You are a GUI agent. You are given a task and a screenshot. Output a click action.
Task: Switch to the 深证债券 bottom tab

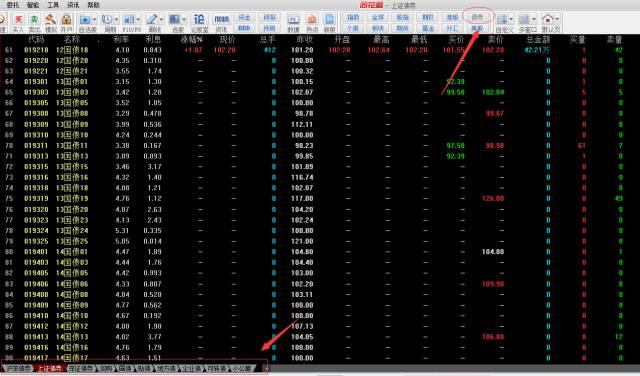point(81,368)
